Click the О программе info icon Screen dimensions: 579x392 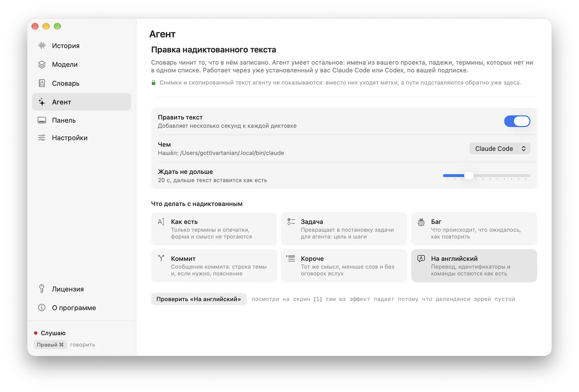[x=42, y=308]
